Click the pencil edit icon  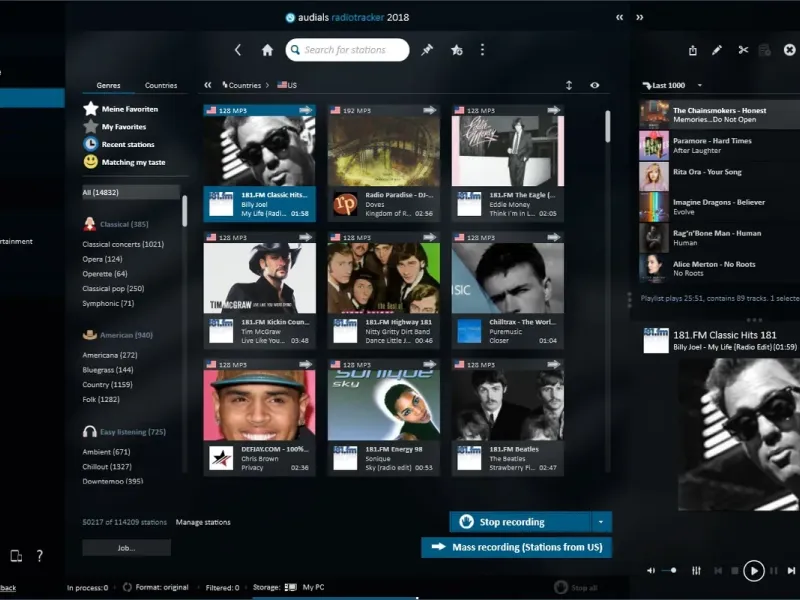click(717, 50)
